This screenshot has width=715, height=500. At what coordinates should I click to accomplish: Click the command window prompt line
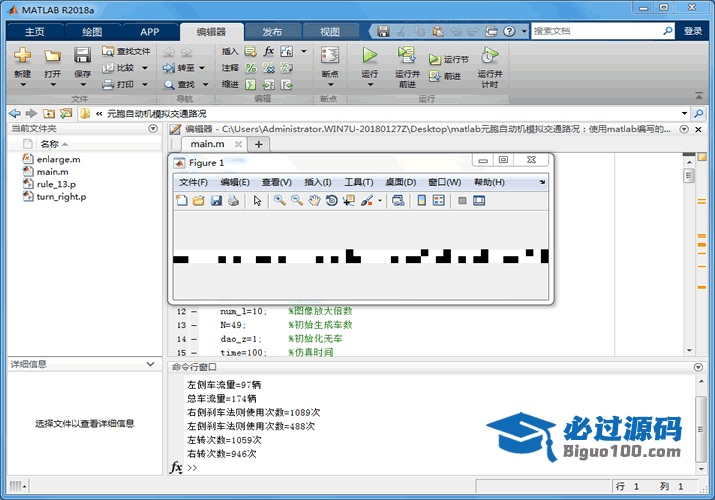[433, 468]
